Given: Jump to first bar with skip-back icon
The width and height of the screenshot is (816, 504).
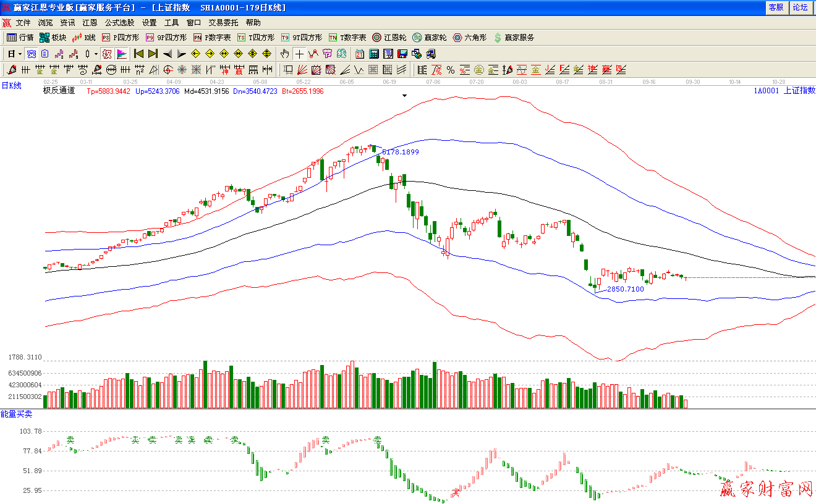Looking at the screenshot, I should click(x=139, y=54).
